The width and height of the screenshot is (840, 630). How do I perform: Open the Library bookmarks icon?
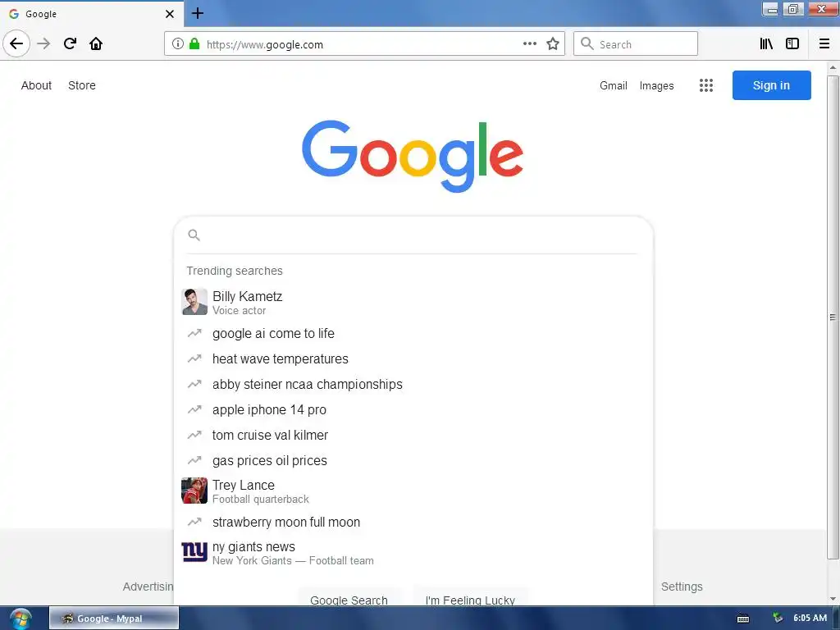(766, 44)
